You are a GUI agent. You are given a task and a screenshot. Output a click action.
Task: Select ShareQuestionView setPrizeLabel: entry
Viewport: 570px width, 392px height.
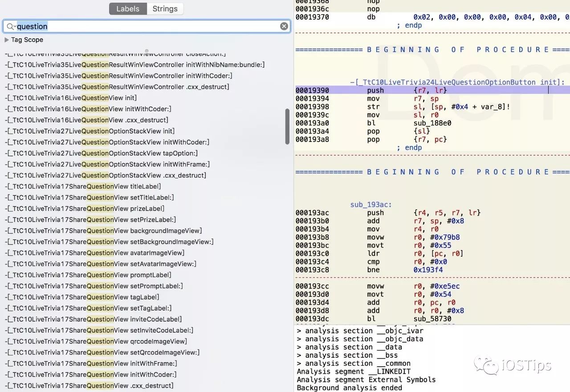(x=90, y=219)
